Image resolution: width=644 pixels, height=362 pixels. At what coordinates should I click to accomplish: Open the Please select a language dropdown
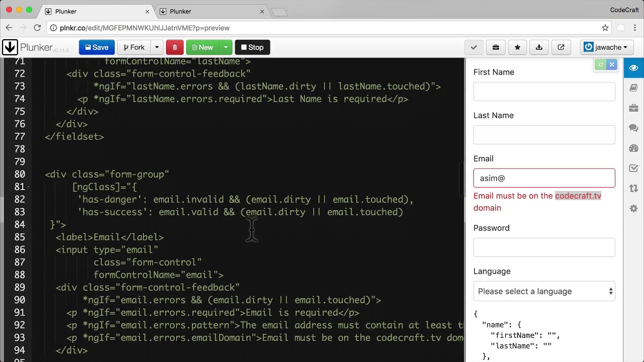pos(544,291)
